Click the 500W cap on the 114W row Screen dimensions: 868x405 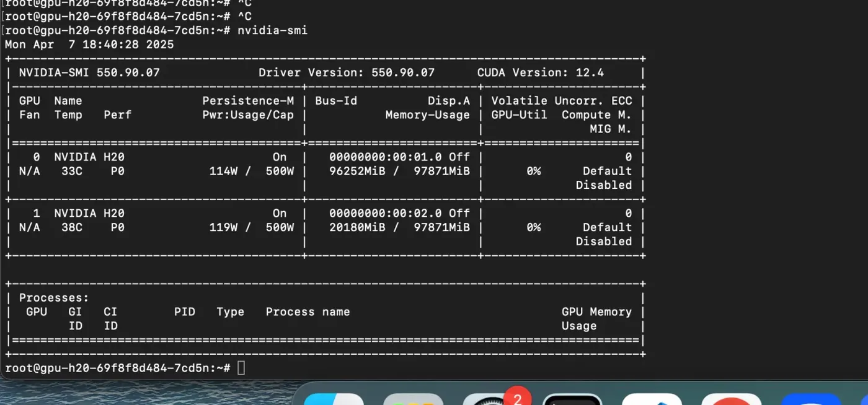280,171
